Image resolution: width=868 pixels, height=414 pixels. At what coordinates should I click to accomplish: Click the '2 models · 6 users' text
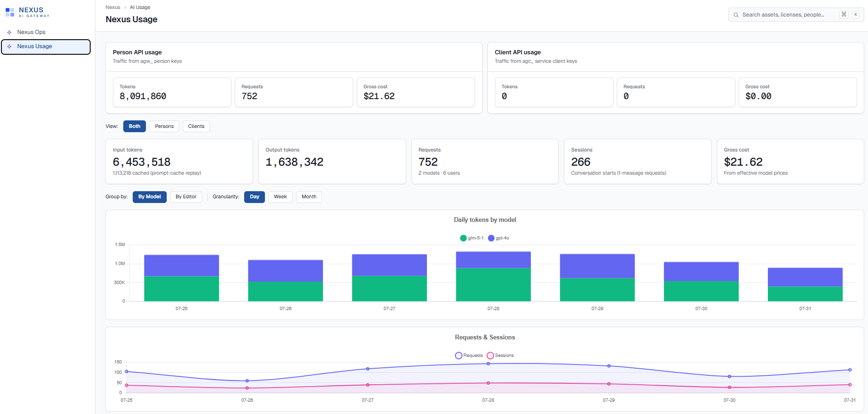pyautogui.click(x=439, y=173)
